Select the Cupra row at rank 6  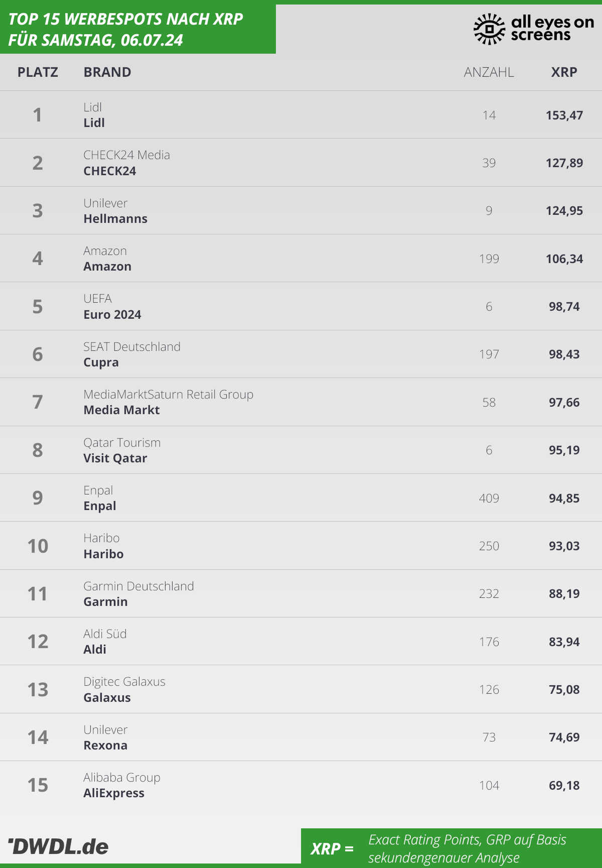click(x=301, y=354)
